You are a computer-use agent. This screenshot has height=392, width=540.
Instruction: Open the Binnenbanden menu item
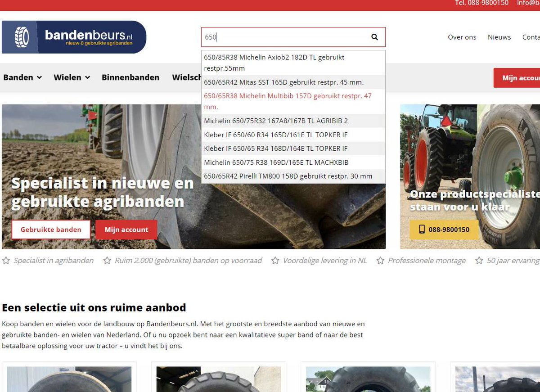[x=130, y=77]
